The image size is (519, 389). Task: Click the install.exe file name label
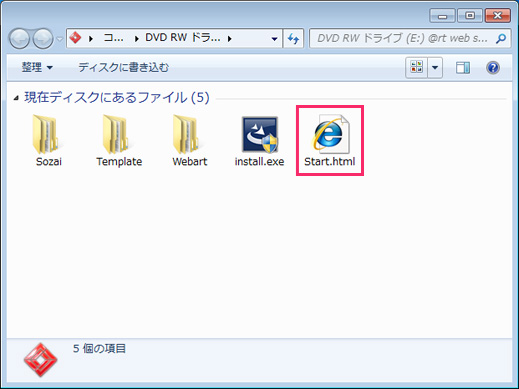(259, 162)
